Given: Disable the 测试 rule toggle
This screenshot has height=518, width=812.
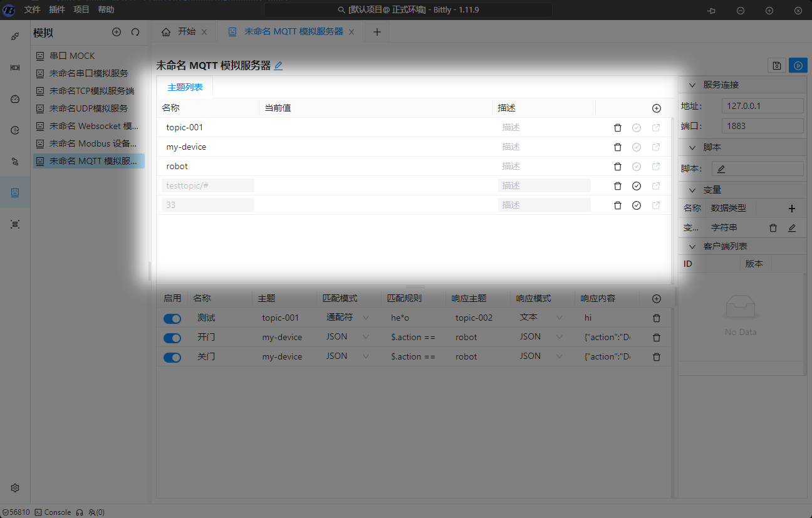Looking at the screenshot, I should point(172,318).
